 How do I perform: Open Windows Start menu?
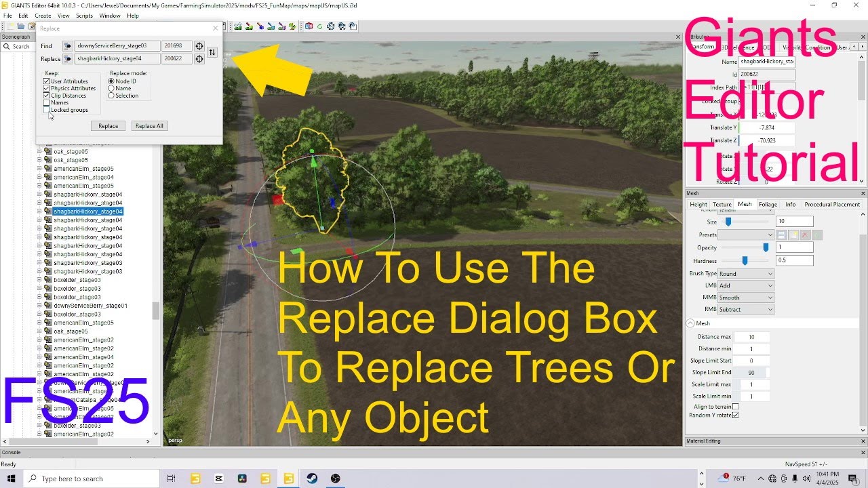[x=12, y=479]
